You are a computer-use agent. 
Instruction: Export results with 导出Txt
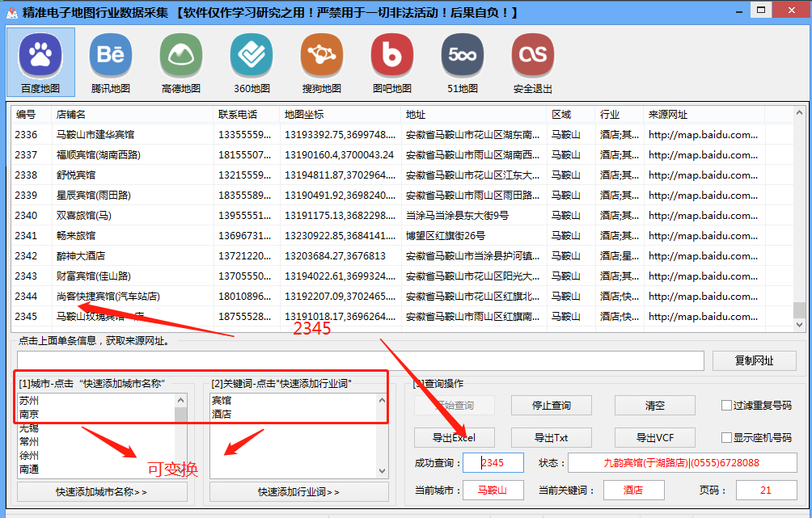[551, 438]
